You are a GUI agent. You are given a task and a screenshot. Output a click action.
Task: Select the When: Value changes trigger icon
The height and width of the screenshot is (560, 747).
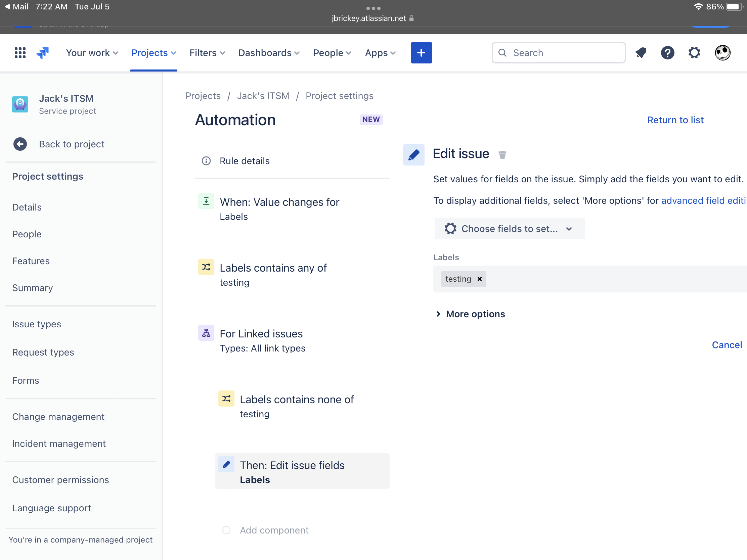pos(206,201)
